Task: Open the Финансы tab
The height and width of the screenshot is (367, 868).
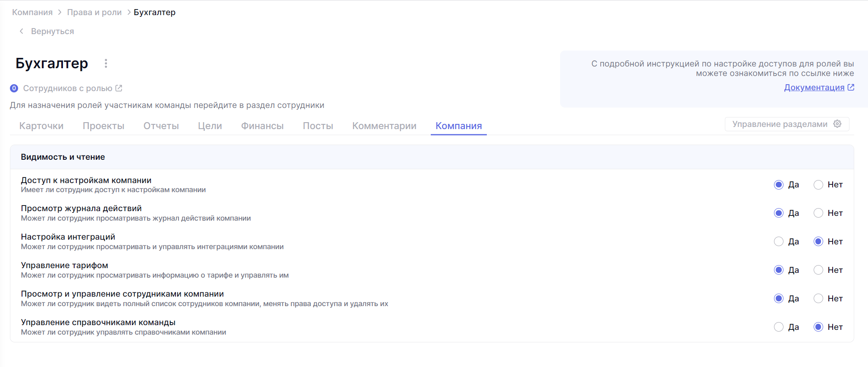Action: 262,126
